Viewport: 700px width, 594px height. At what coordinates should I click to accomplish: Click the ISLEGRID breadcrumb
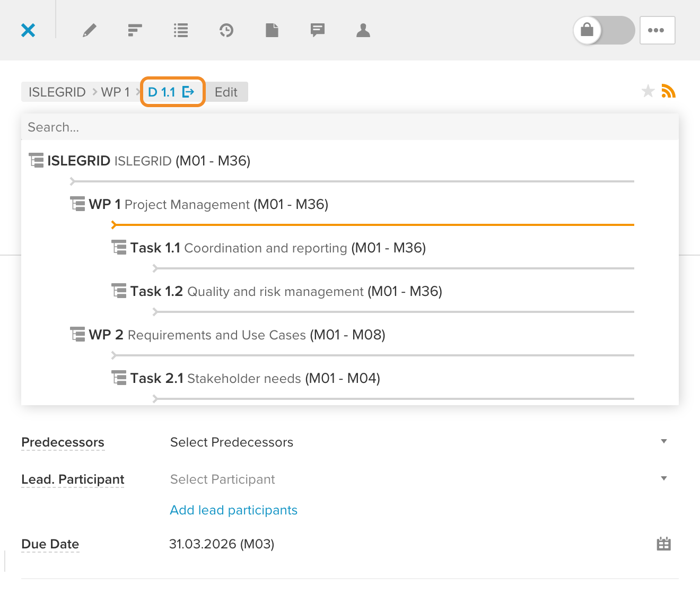(57, 92)
